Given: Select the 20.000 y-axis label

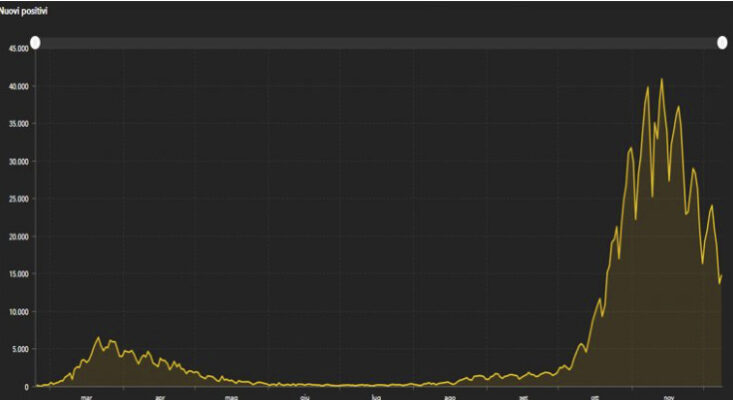Looking at the screenshot, I should 17,237.
